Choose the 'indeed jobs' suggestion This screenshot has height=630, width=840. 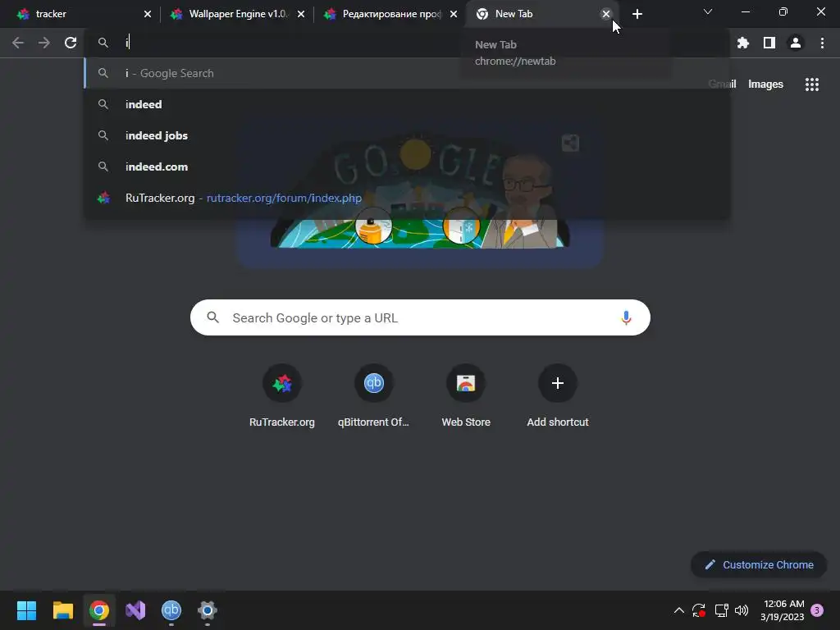point(407,135)
